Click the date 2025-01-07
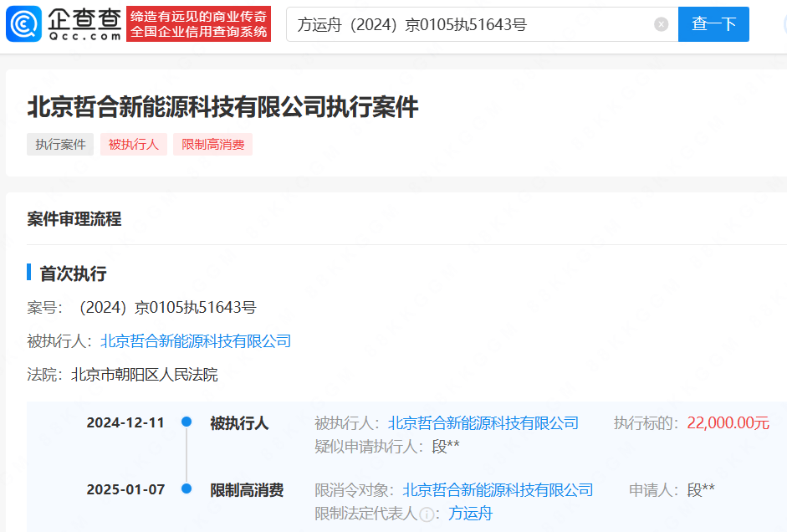This screenshot has height=532, width=787. (125, 489)
